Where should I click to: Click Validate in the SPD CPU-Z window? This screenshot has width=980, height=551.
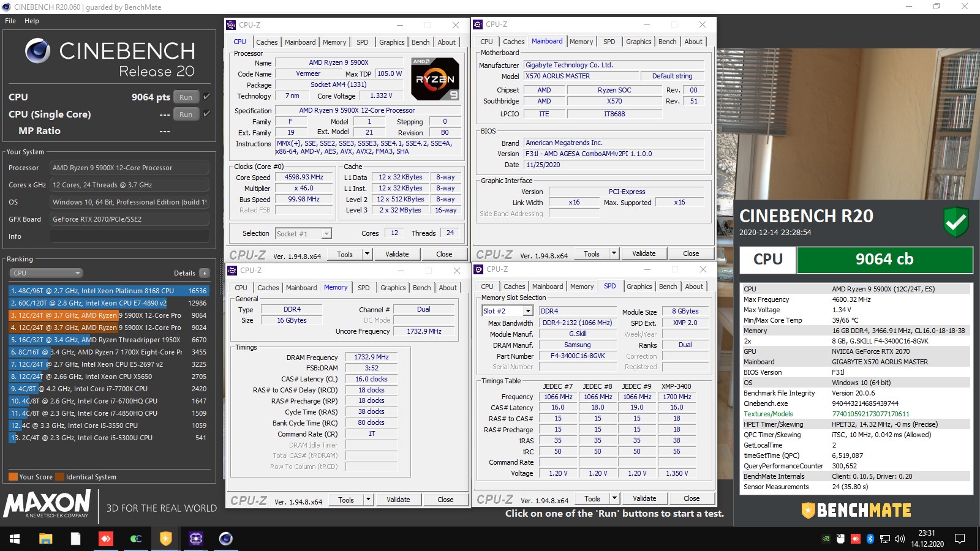pyautogui.click(x=644, y=498)
